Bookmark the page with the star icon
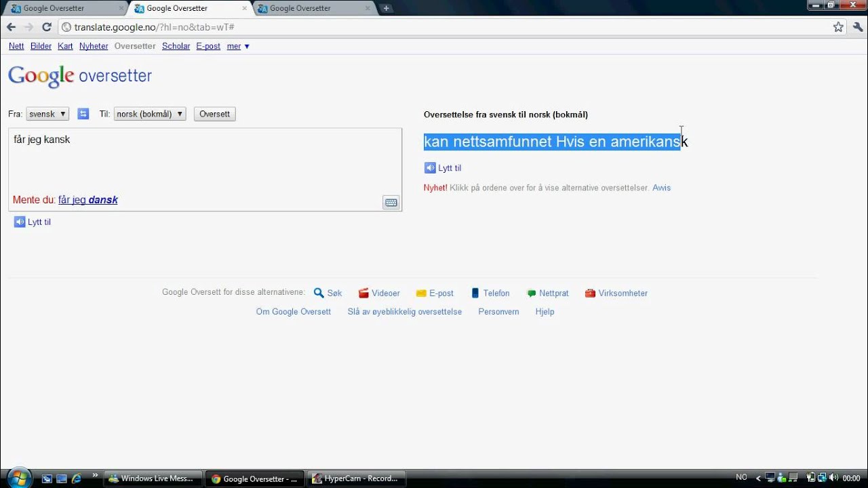 (x=839, y=27)
